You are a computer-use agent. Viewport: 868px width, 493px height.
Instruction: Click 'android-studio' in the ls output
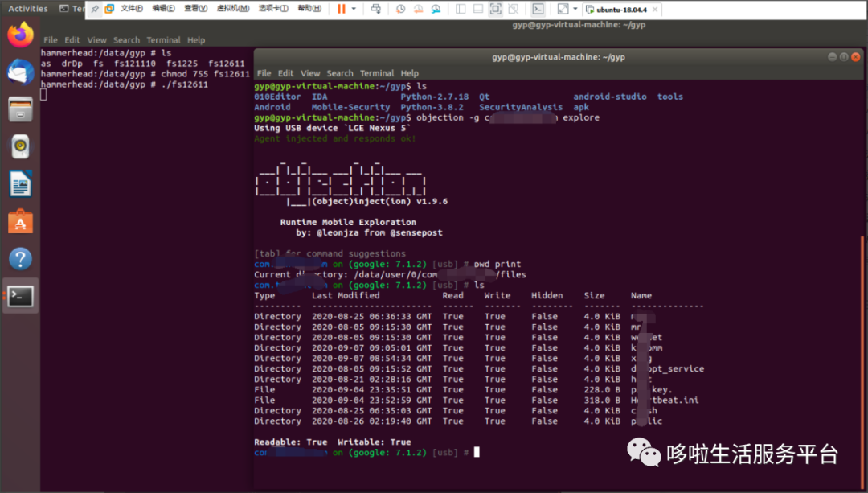pos(609,97)
